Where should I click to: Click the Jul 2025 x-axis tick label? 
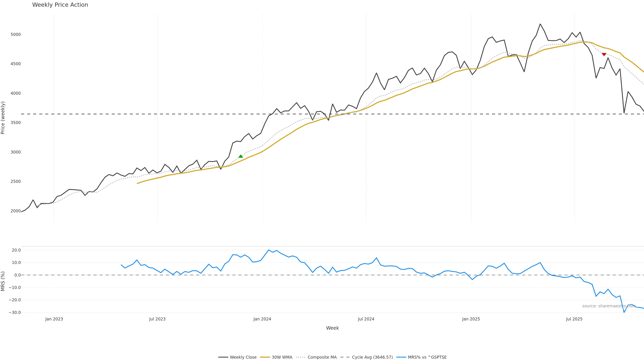(574, 319)
